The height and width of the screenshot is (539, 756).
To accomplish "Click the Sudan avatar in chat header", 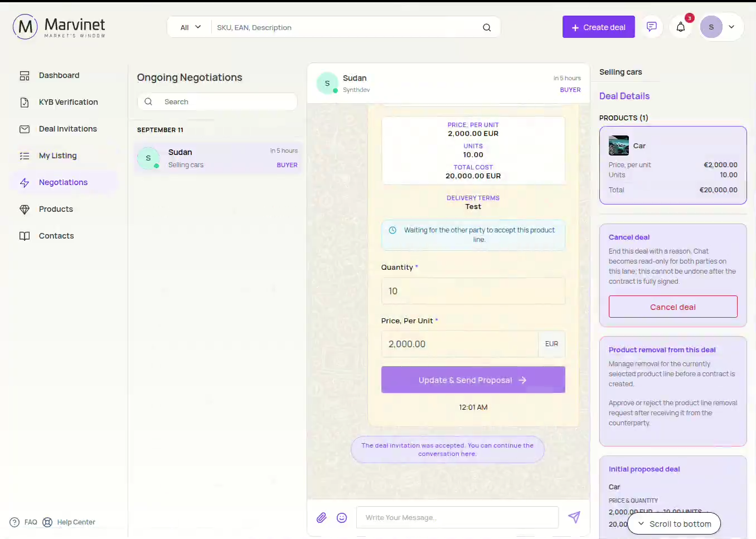I will [x=327, y=83].
